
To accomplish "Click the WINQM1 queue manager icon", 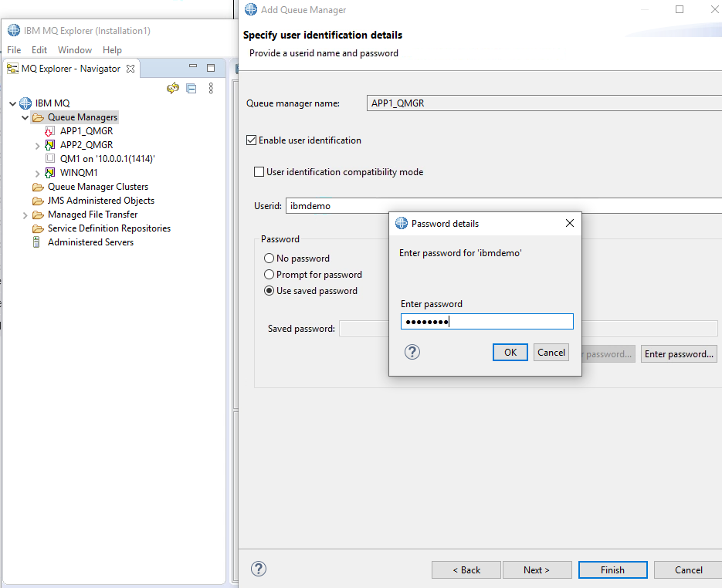I will 49,173.
